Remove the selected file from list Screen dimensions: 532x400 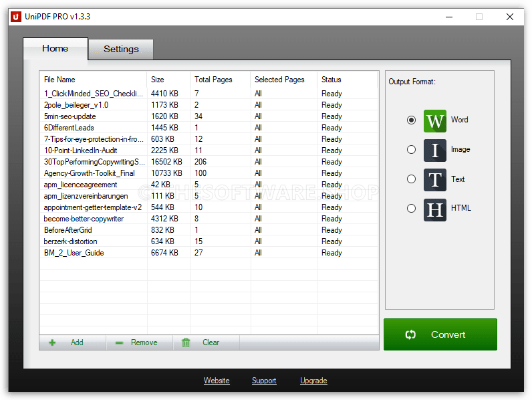tap(140, 342)
